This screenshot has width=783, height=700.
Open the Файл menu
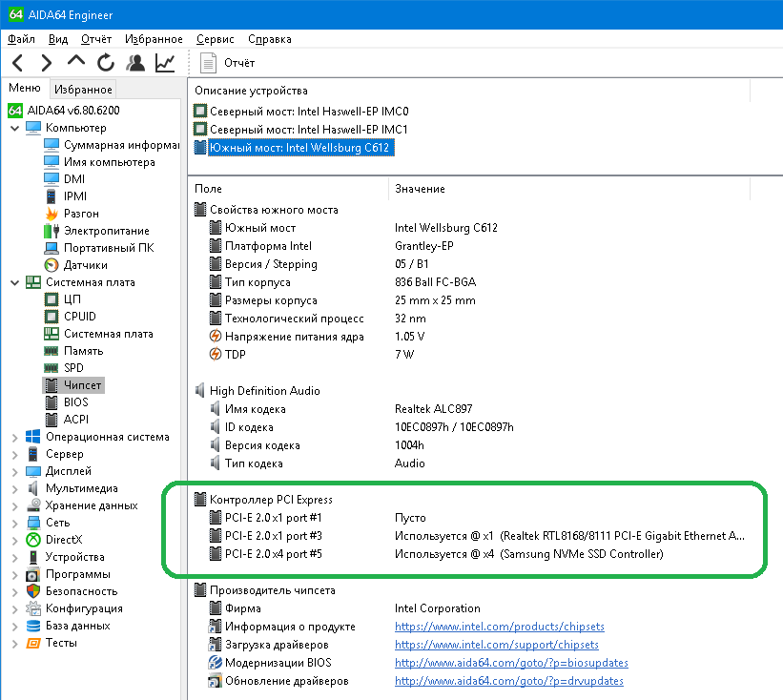21,39
